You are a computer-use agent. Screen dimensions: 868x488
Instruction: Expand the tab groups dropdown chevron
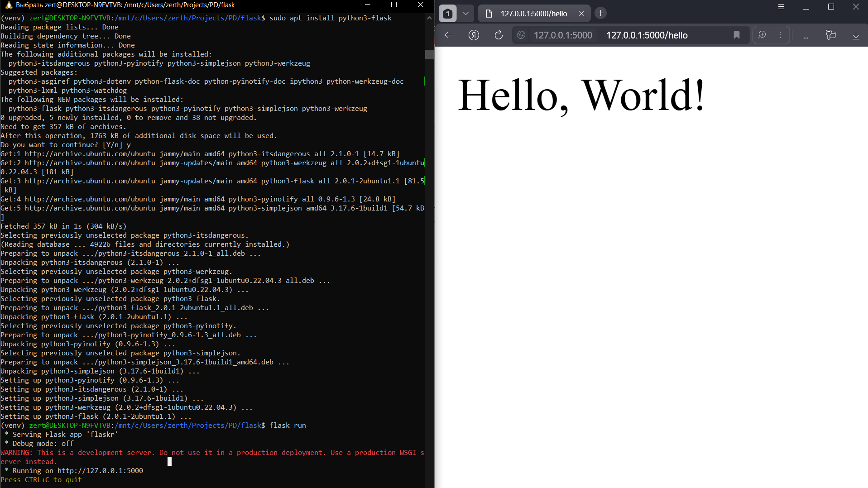point(465,14)
